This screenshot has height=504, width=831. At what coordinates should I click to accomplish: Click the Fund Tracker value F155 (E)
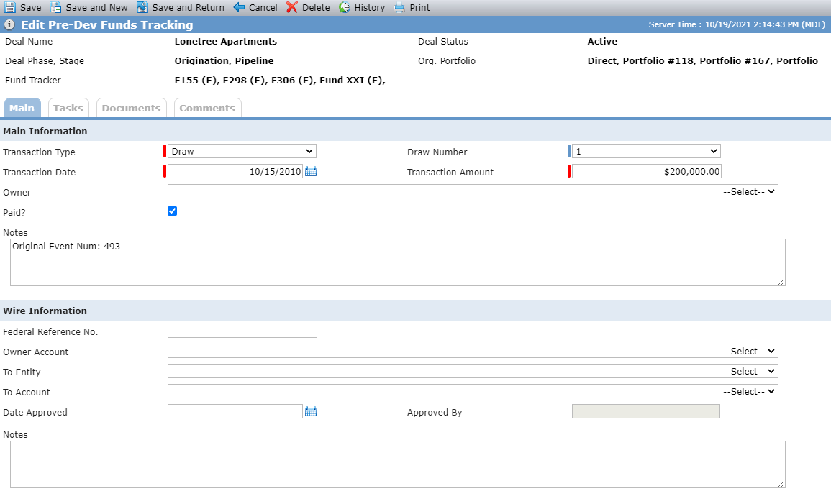[196, 81]
